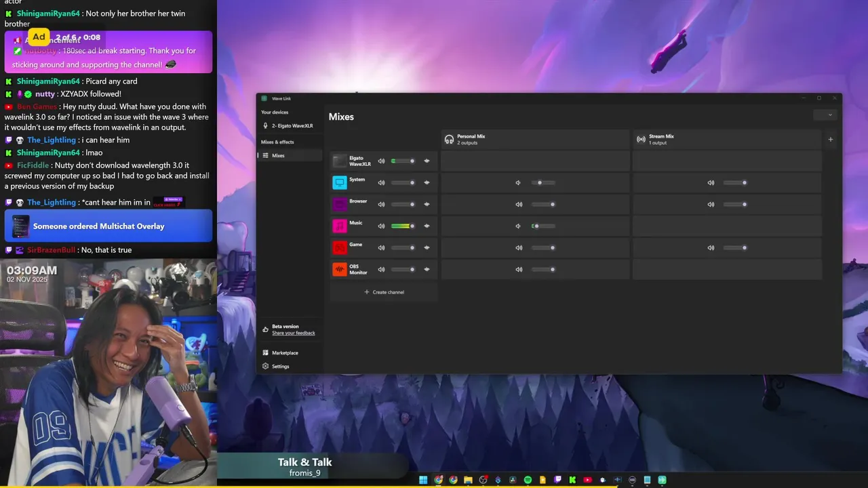Click the Talk & Talk song title overlay
The image size is (868, 488).
point(304,462)
